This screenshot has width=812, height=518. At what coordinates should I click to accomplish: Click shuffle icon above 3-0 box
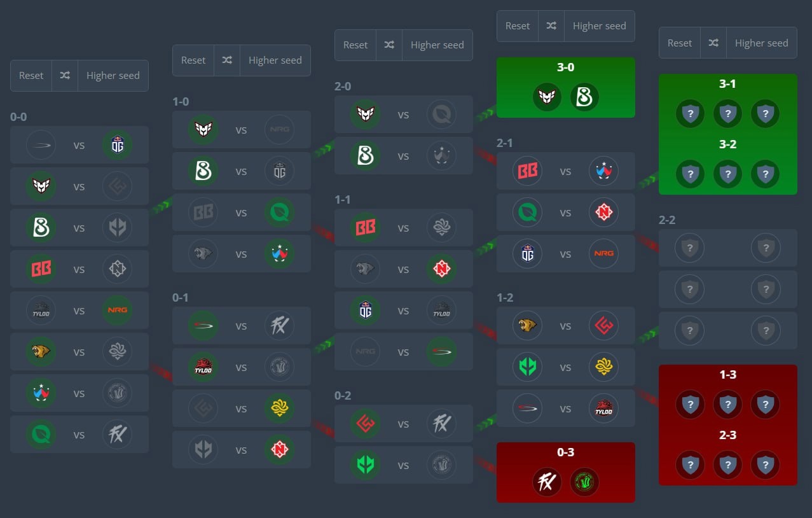(x=551, y=26)
